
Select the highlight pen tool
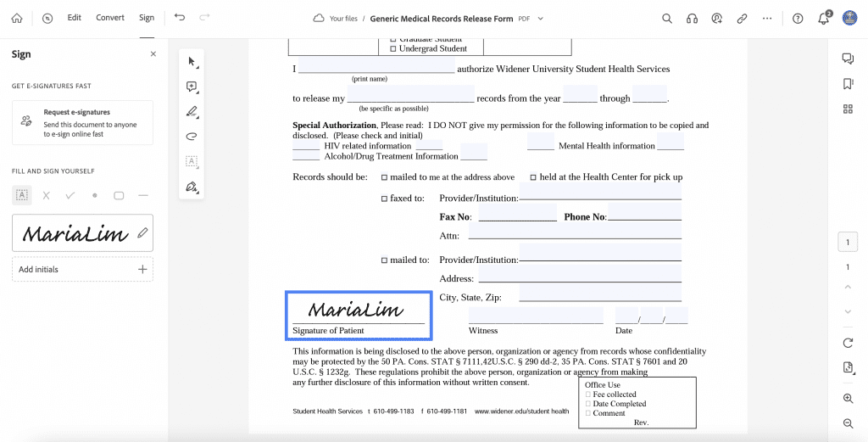pyautogui.click(x=192, y=112)
